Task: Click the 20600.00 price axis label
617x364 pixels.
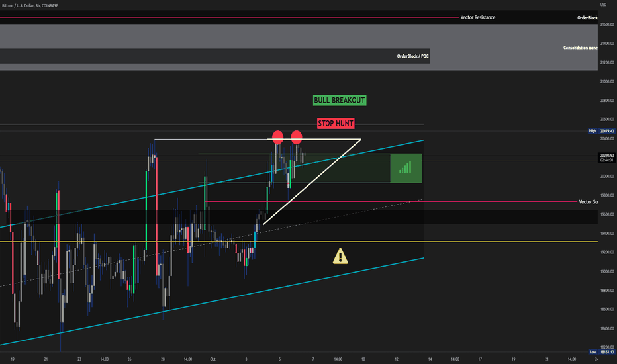Action: (x=607, y=119)
